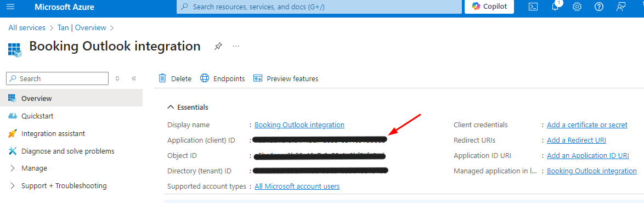Click the Overview grid icon in sidebar
The image size is (644, 203).
(x=12, y=98)
